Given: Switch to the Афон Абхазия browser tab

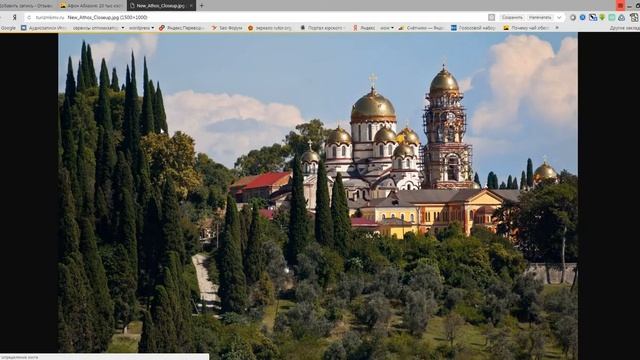Looking at the screenshot, I should [91, 6].
